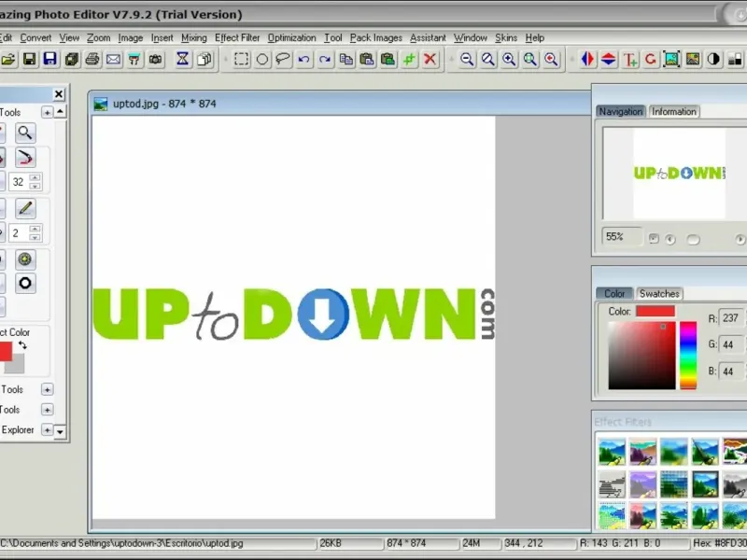Click the black floppy disk save icon

pos(30,60)
